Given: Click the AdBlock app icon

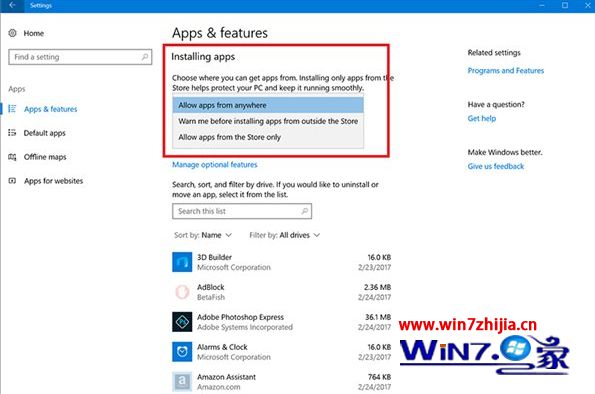Looking at the screenshot, I should [182, 292].
